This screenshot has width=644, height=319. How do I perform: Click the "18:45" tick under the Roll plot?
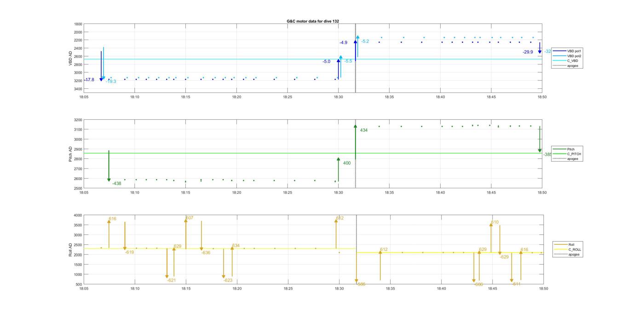pos(492,289)
